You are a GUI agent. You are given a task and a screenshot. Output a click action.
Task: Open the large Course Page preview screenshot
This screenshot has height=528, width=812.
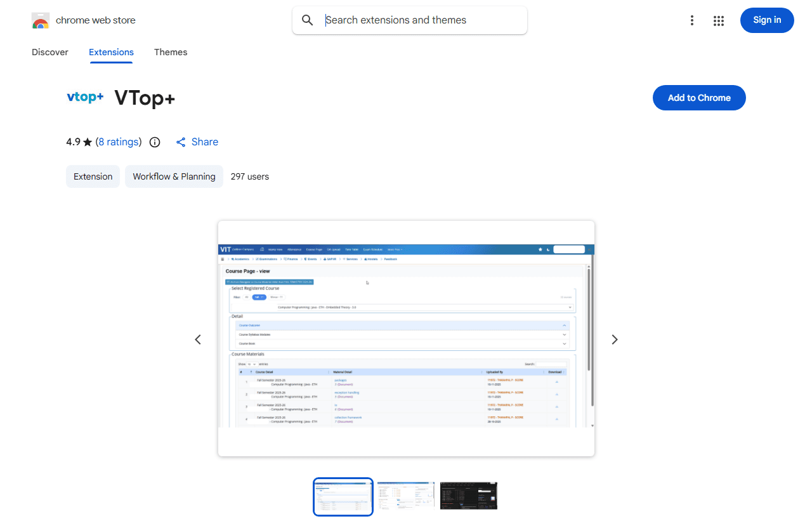pyautogui.click(x=406, y=338)
